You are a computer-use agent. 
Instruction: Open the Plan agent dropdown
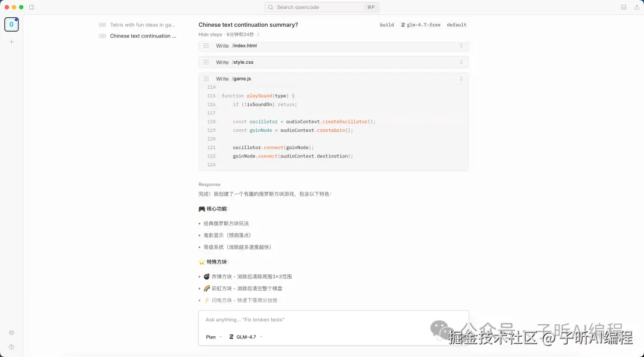pyautogui.click(x=214, y=337)
